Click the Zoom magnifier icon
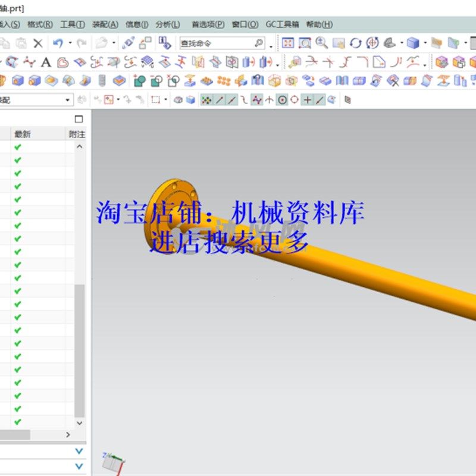476x476 pixels. click(x=322, y=43)
